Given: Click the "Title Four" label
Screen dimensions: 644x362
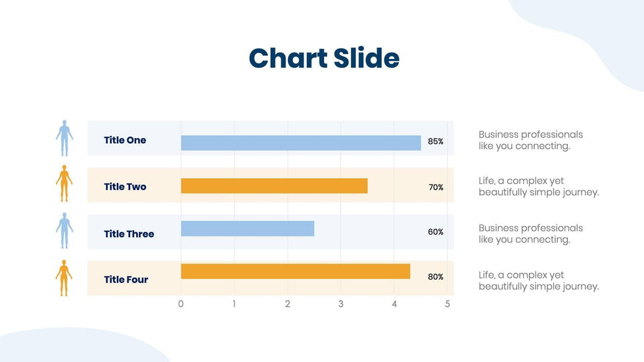Looking at the screenshot, I should pos(126,280).
